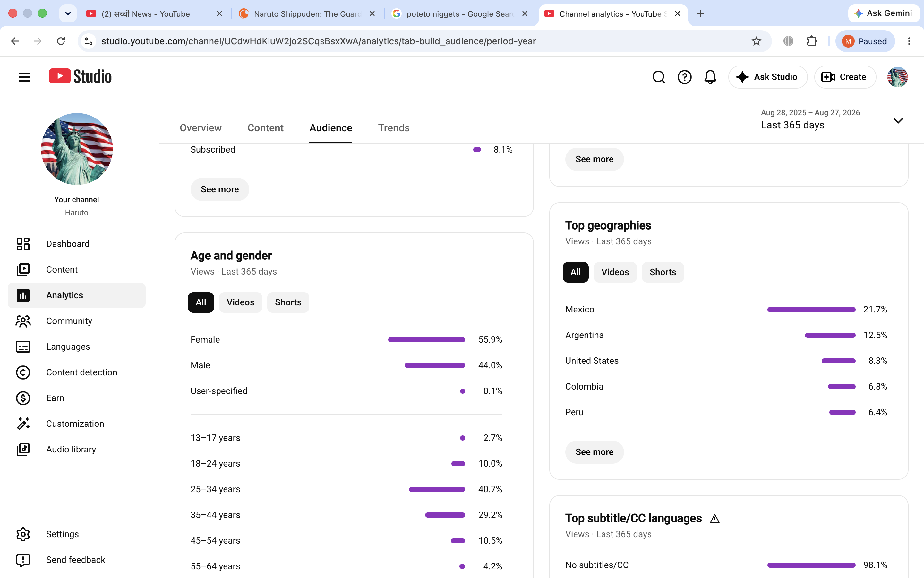
Task: Open the Studio search icon
Action: pos(659,77)
